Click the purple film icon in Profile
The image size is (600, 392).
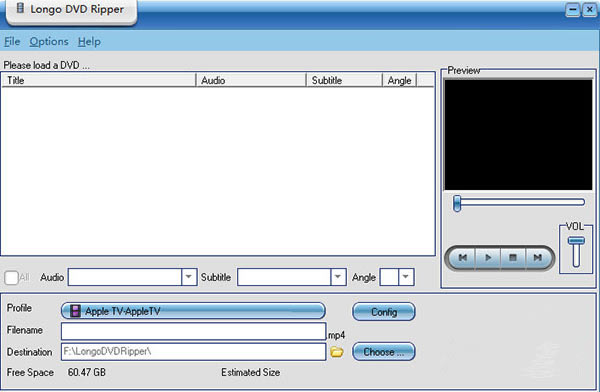(75, 311)
